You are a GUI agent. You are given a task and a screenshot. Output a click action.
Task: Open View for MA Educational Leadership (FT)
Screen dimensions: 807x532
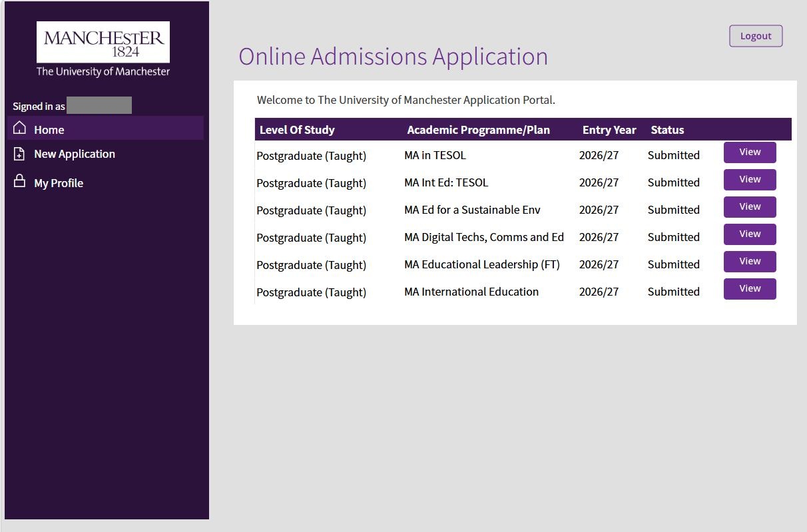(749, 262)
